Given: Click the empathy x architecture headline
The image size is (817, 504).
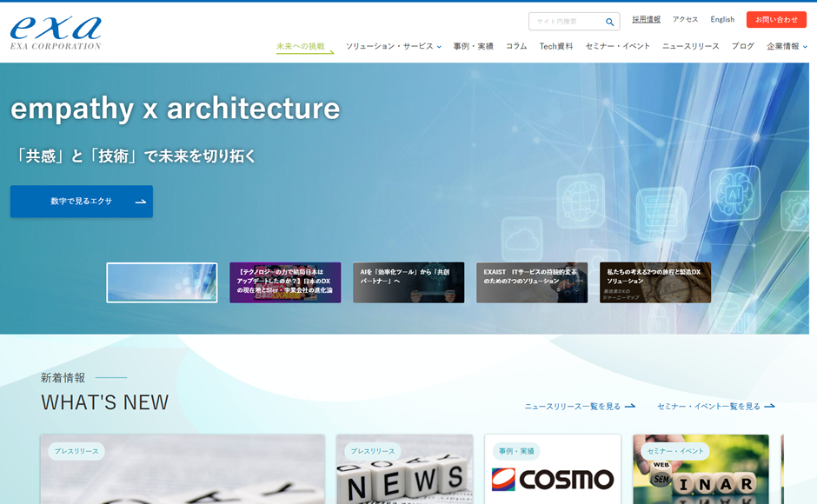Looking at the screenshot, I should click(175, 109).
